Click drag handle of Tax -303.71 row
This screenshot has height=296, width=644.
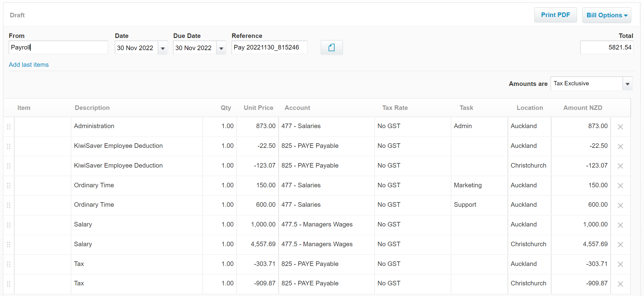pyautogui.click(x=9, y=264)
